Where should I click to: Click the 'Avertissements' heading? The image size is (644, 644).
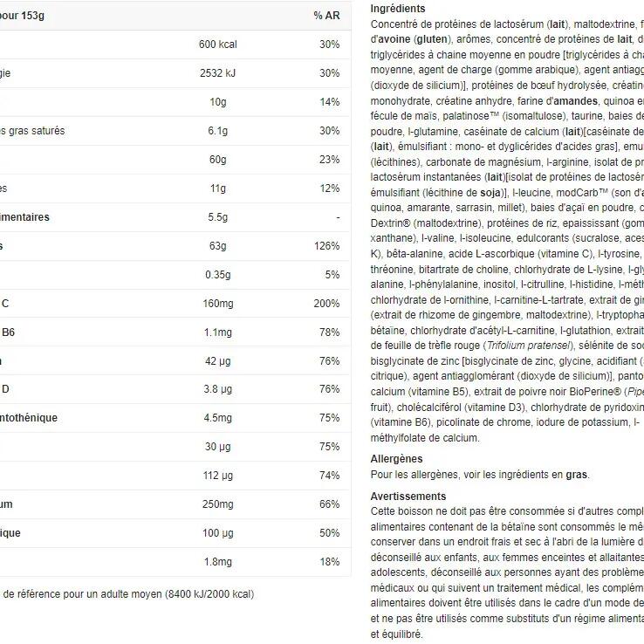coord(408,497)
